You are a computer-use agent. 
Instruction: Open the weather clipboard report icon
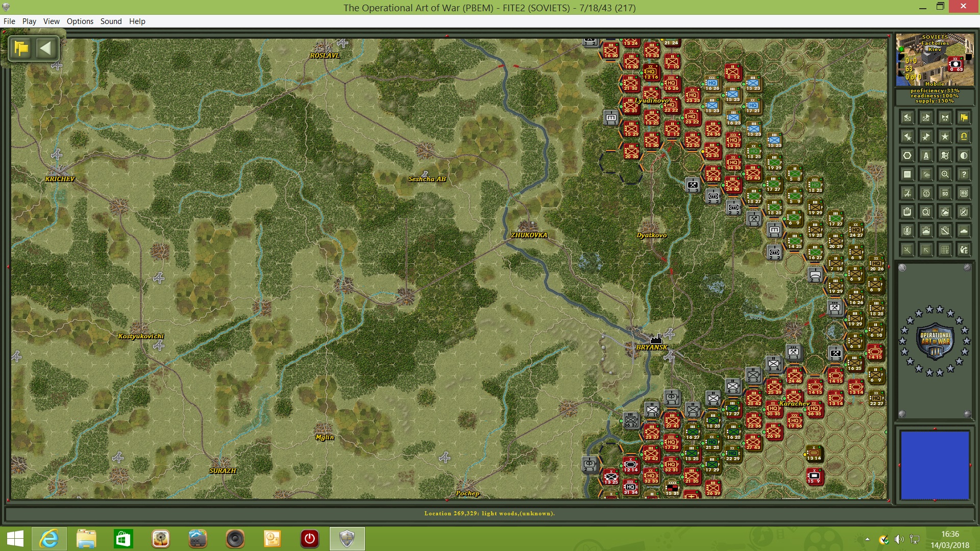click(x=945, y=212)
